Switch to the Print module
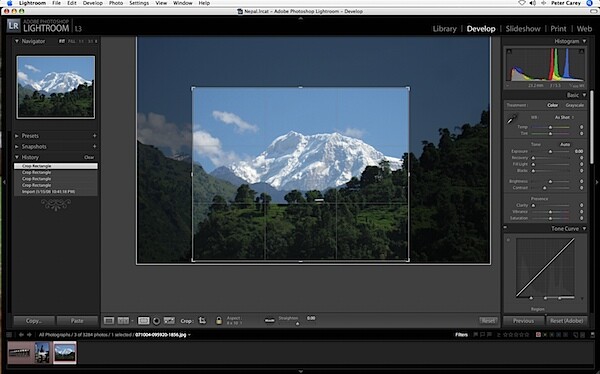Screen dimensions: 600x374 click(558, 29)
